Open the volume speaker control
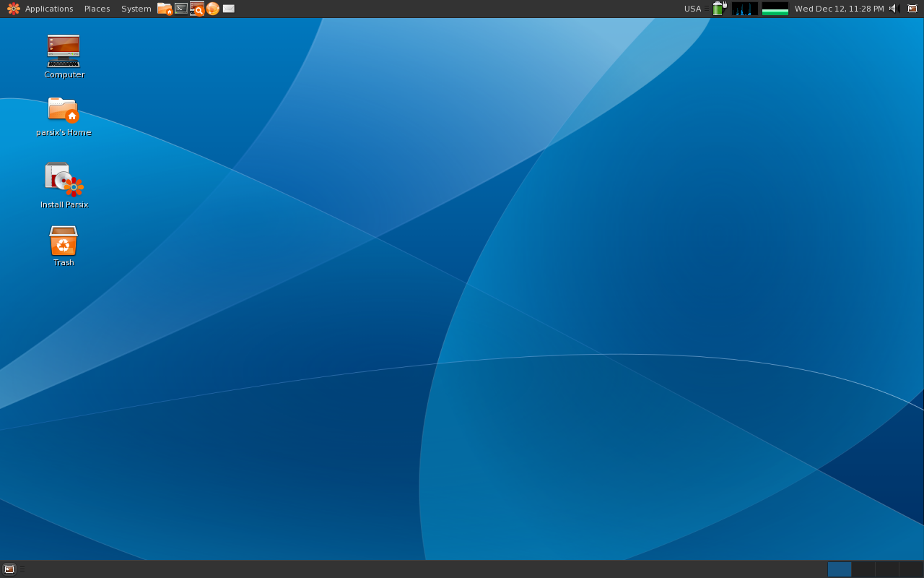This screenshot has width=924, height=578. tap(894, 9)
